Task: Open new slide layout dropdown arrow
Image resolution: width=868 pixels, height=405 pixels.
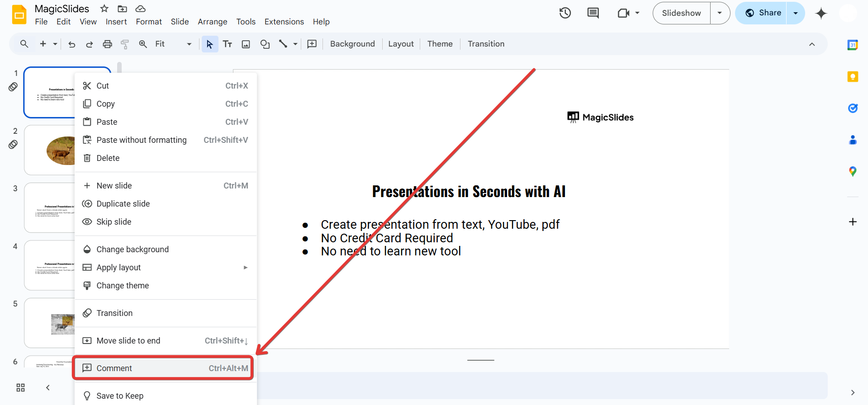Action: tap(55, 44)
